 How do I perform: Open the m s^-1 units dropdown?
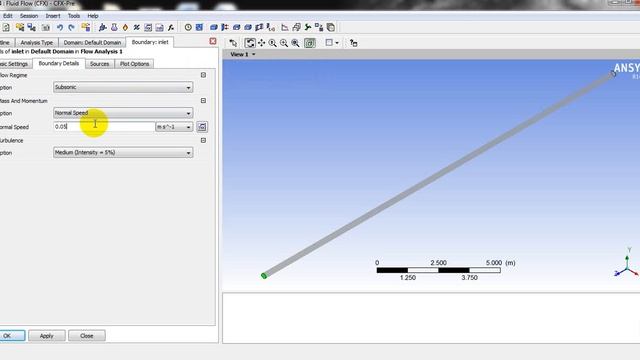click(x=174, y=127)
